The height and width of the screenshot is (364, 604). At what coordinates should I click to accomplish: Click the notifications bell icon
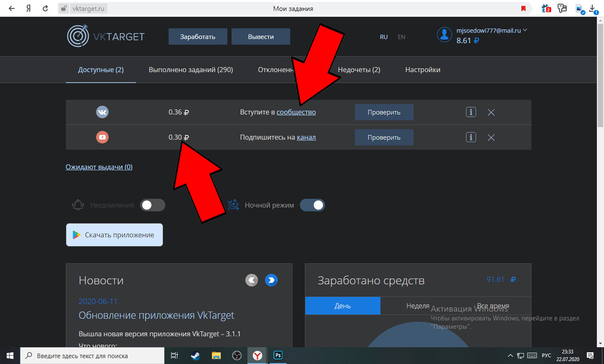point(78,205)
